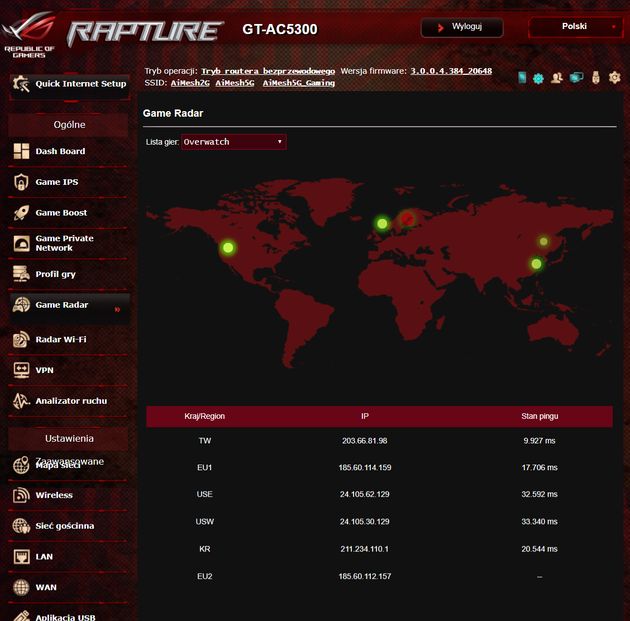Open the Game Boost rocket page
The width and height of the screenshot is (630, 621).
tap(68, 213)
